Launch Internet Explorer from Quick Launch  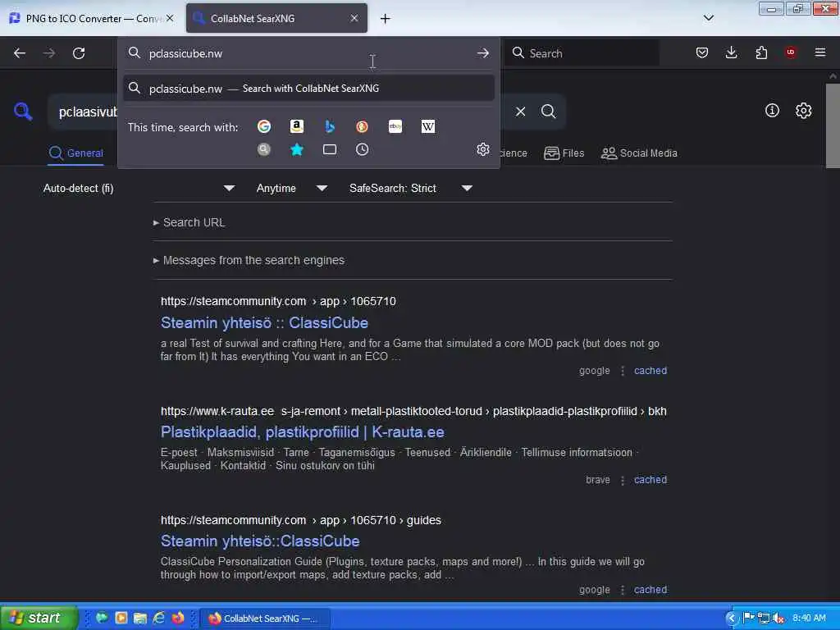[x=159, y=618]
